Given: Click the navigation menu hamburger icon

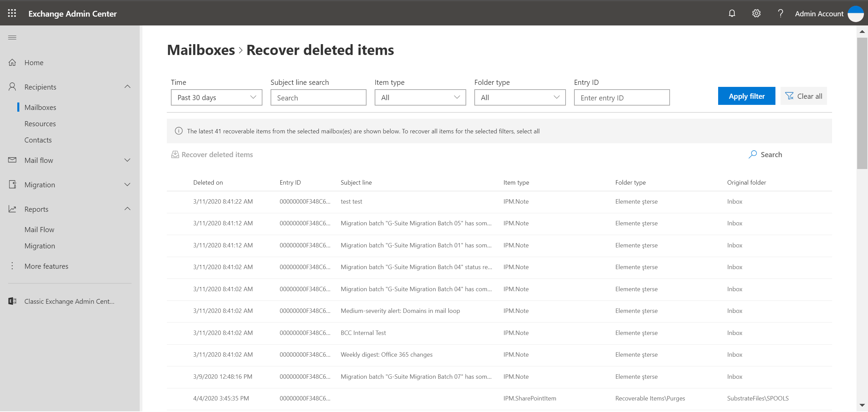Looking at the screenshot, I should coord(12,37).
